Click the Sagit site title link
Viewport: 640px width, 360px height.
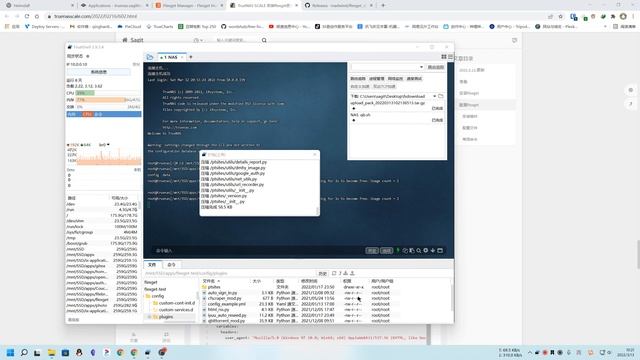coord(133,40)
